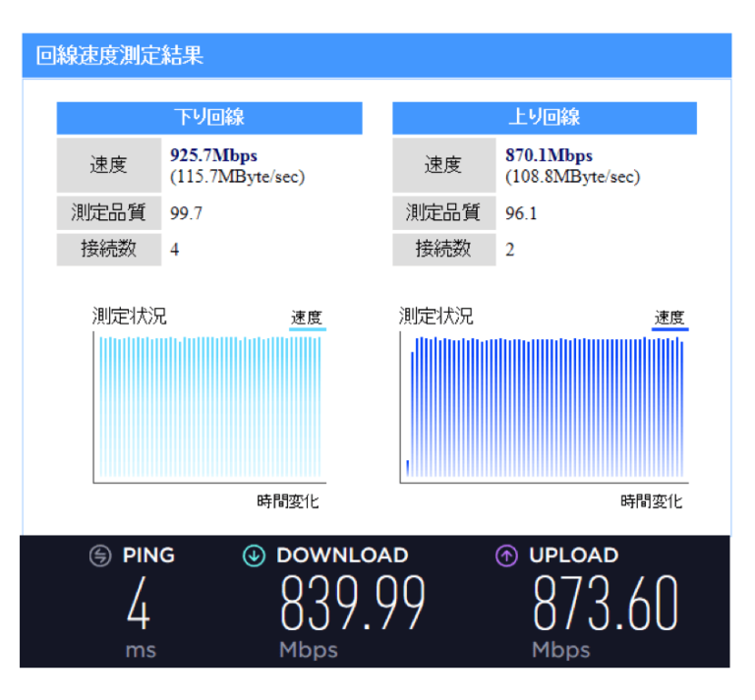Click the download 測定品質 value 99.7
The height and width of the screenshot is (700, 755).
(x=187, y=212)
